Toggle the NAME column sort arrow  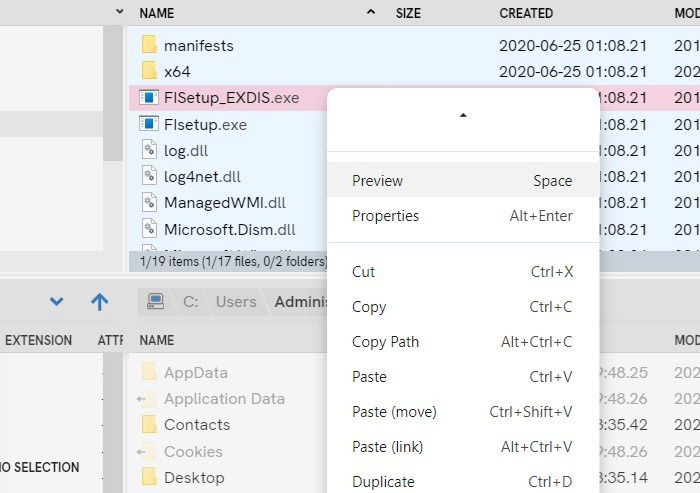pos(371,13)
